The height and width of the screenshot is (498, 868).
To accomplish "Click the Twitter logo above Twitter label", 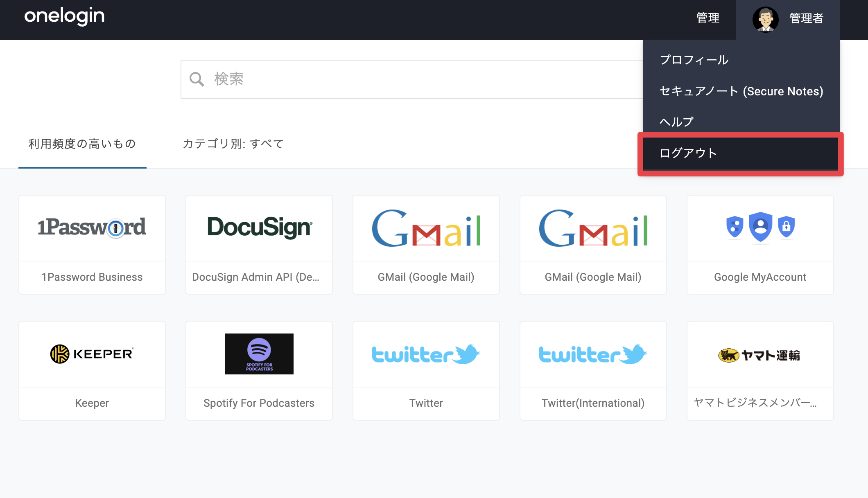I will [426, 354].
